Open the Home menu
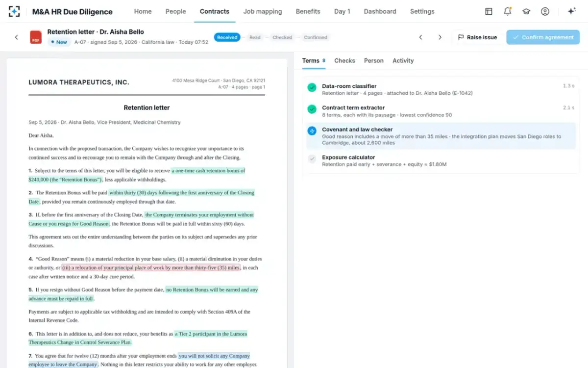The image size is (588, 368). [143, 11]
